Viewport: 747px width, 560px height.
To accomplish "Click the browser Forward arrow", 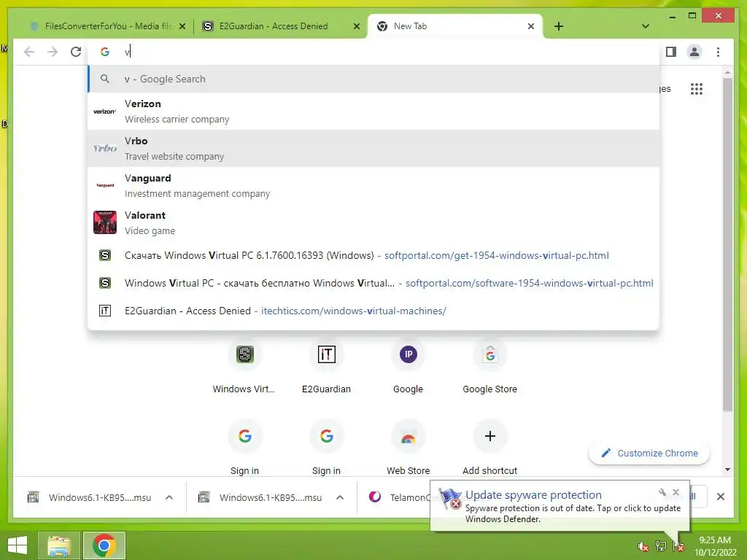I will pos(53,52).
